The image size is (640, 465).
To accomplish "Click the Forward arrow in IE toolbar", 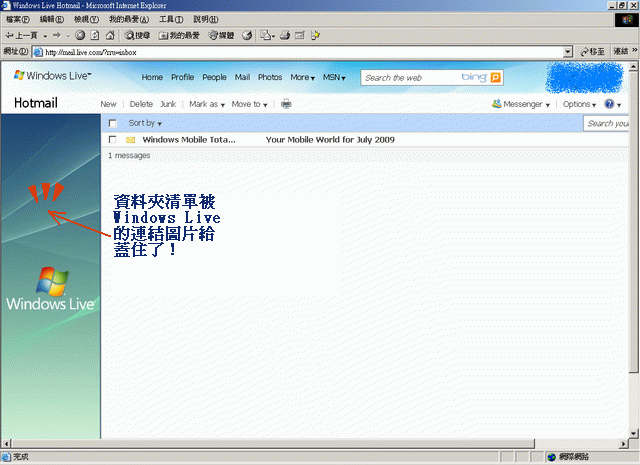I will [57, 36].
